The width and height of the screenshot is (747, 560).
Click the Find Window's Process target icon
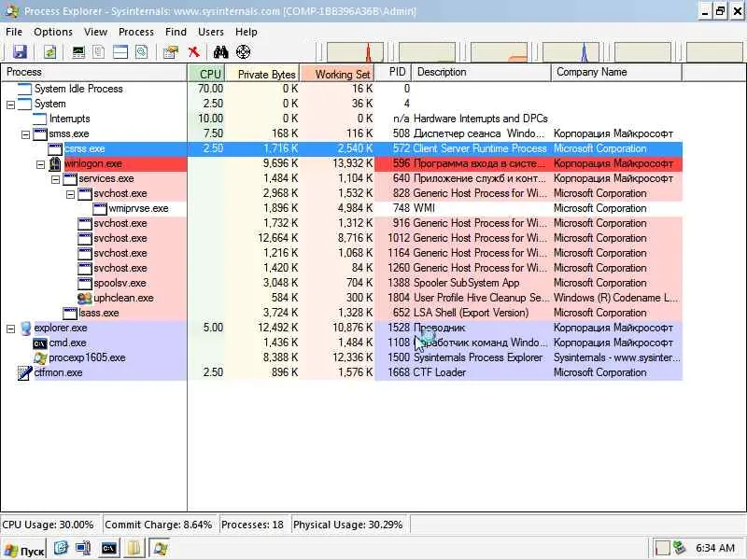point(243,51)
